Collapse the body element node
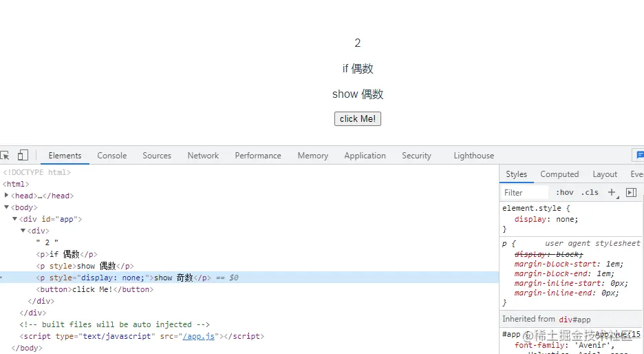644x354 pixels. click(x=6, y=207)
